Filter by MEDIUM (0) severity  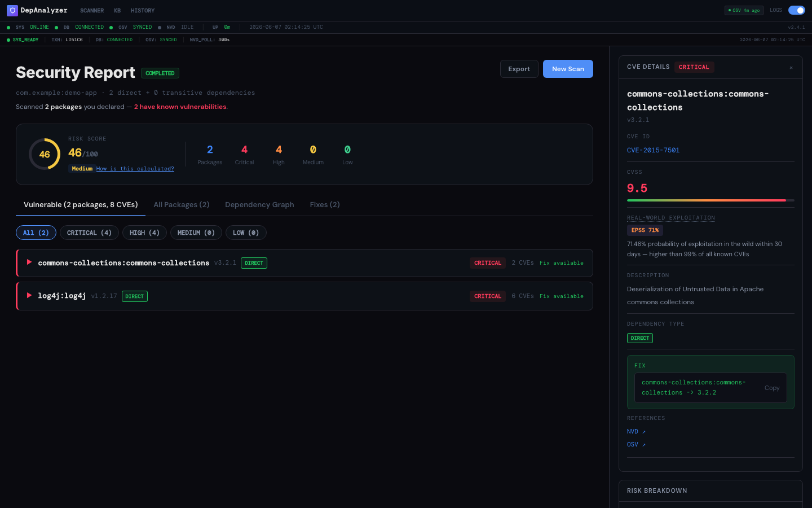pos(196,233)
